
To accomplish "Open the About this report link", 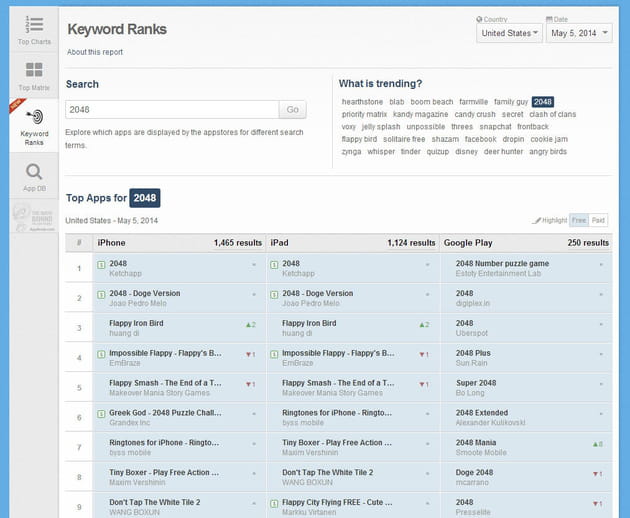I will [x=95, y=52].
